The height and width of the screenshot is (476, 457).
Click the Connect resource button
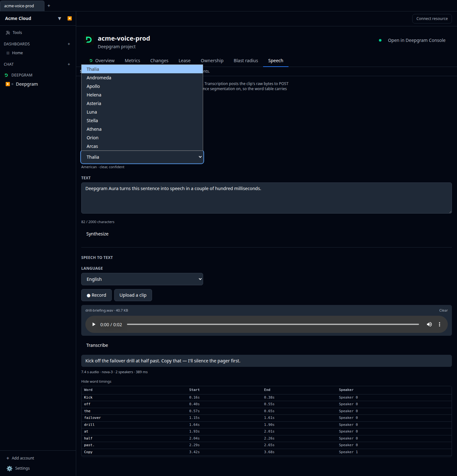[x=432, y=19]
